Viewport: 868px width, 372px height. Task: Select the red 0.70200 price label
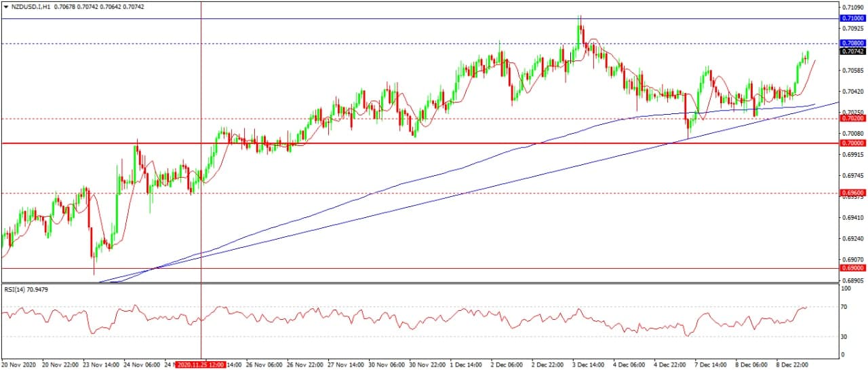tap(851, 119)
